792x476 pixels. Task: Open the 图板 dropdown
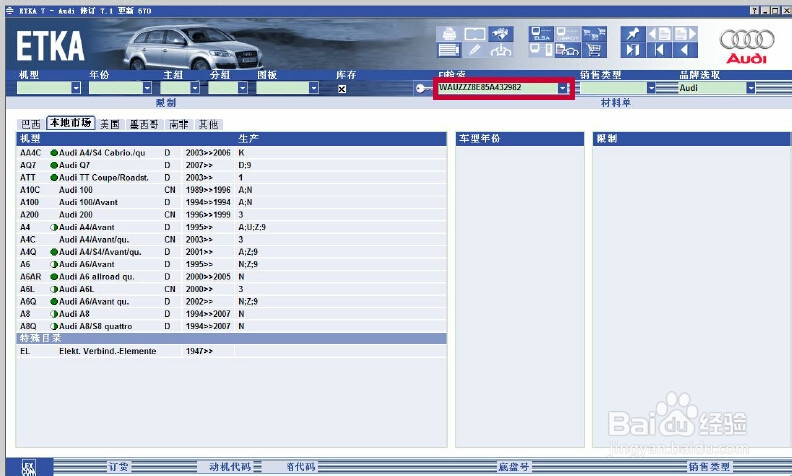[314, 88]
